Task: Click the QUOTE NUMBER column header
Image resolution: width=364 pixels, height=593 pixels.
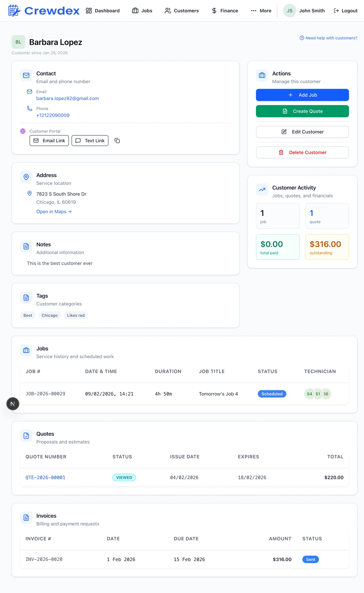Action: coord(46,457)
